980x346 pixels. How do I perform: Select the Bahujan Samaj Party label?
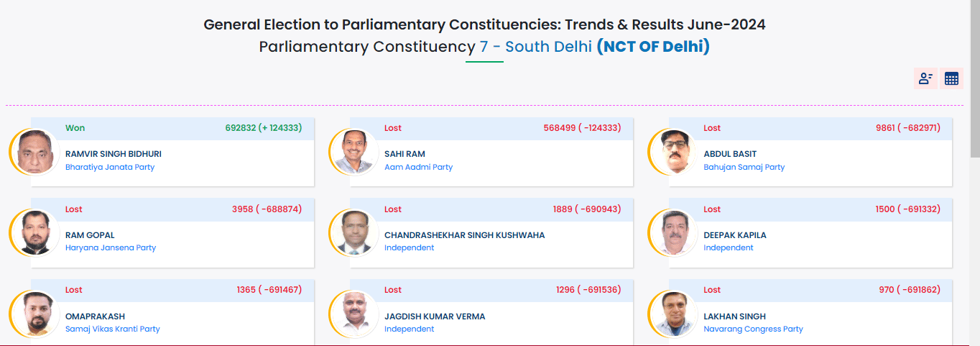pyautogui.click(x=744, y=167)
